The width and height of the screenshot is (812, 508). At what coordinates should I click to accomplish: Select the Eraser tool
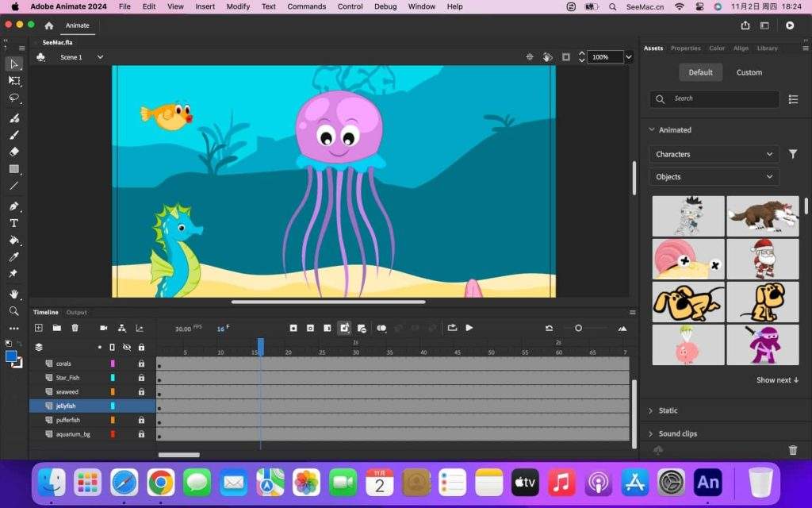click(13, 152)
